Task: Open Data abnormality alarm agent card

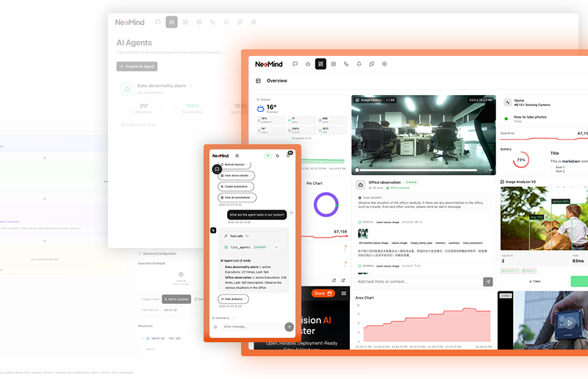Action: point(180,105)
